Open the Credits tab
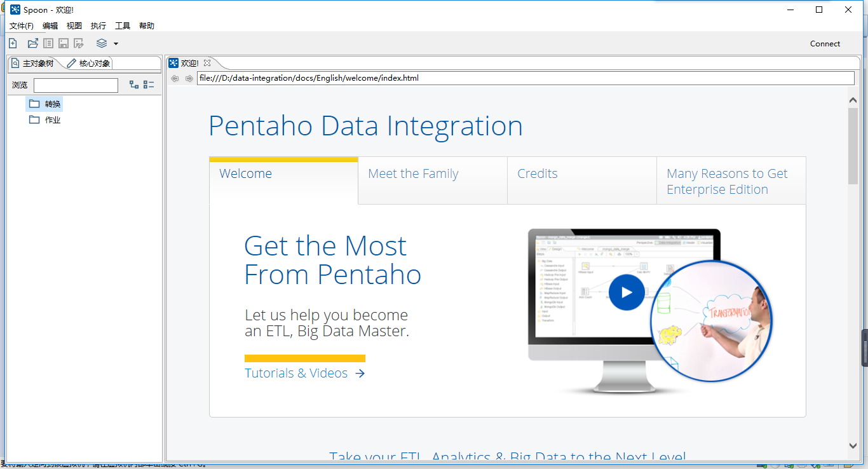This screenshot has width=868, height=469. tap(582, 180)
